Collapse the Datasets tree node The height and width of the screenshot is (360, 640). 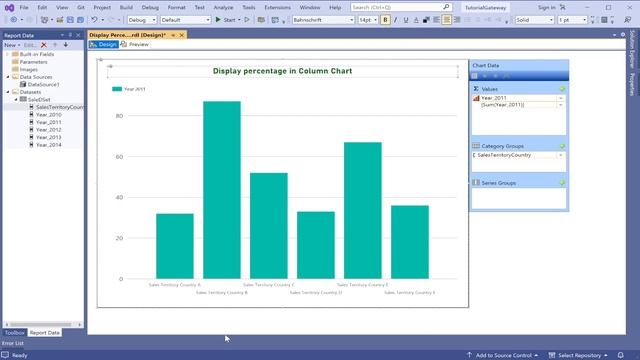pyautogui.click(x=8, y=92)
